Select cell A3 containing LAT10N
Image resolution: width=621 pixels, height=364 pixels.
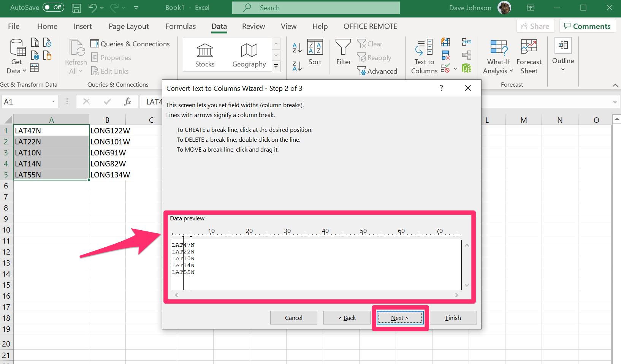click(x=51, y=153)
